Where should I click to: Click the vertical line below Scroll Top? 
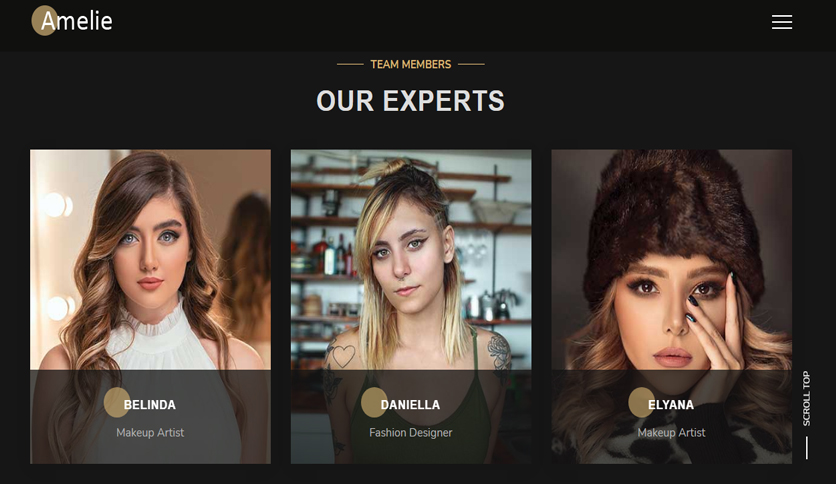807,448
